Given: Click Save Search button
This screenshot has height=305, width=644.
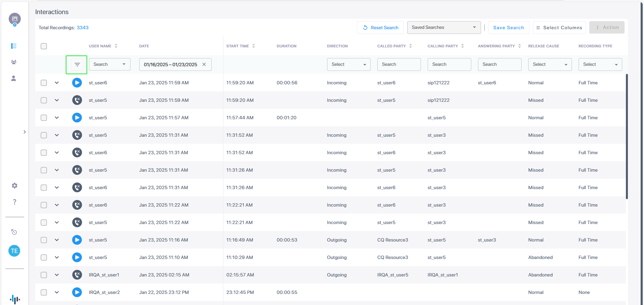Looking at the screenshot, I should [x=508, y=28].
